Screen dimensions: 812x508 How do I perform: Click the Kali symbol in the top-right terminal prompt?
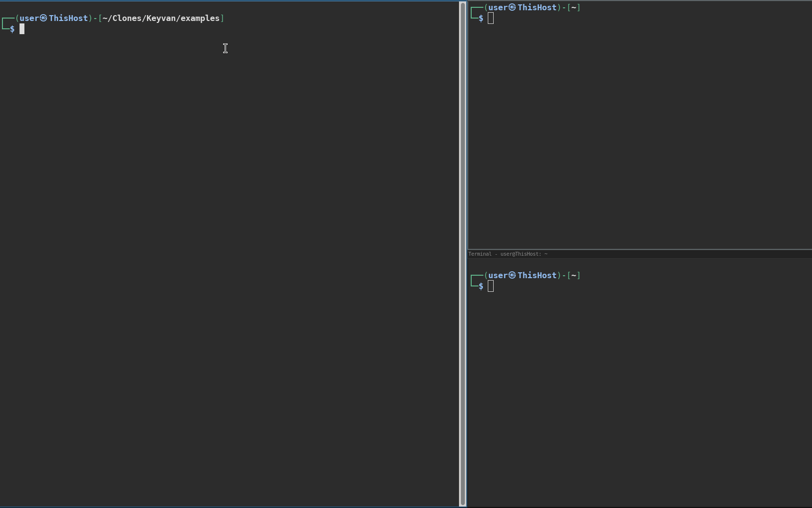(x=512, y=8)
